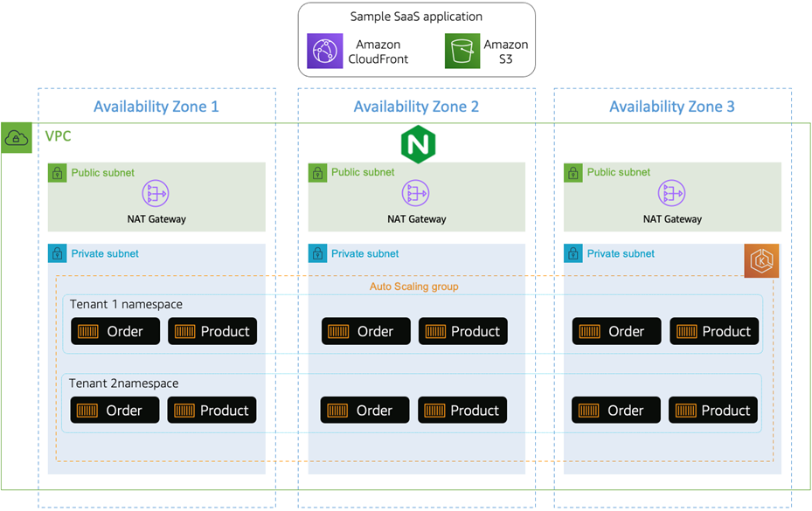
Task: Select Tenant 1 Product container in Zone 2
Action: pos(463,332)
